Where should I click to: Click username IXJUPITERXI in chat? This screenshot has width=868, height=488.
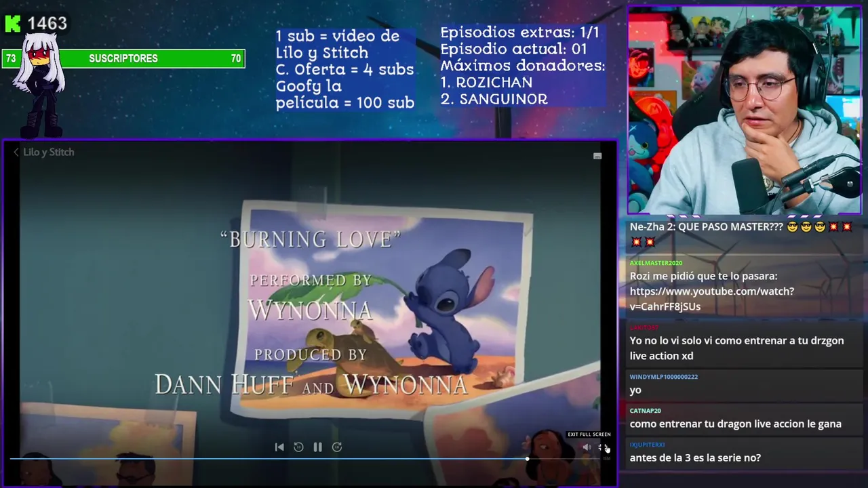[647, 445]
